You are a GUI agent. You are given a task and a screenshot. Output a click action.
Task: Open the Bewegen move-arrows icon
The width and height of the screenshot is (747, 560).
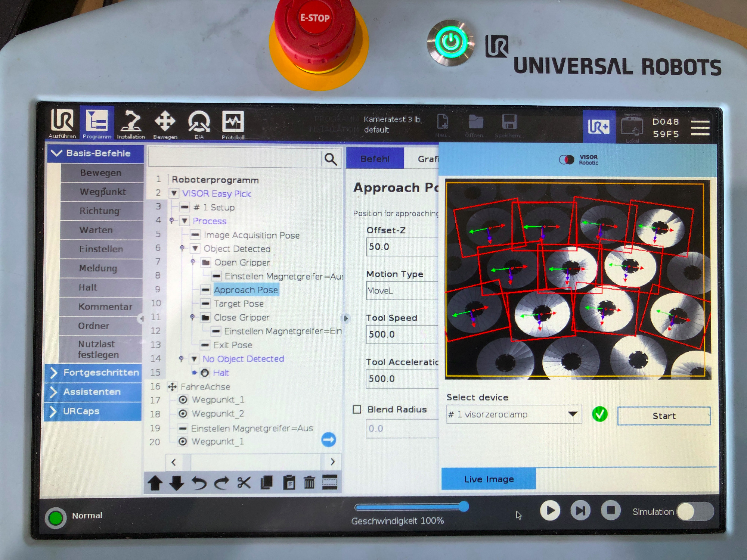point(165,124)
